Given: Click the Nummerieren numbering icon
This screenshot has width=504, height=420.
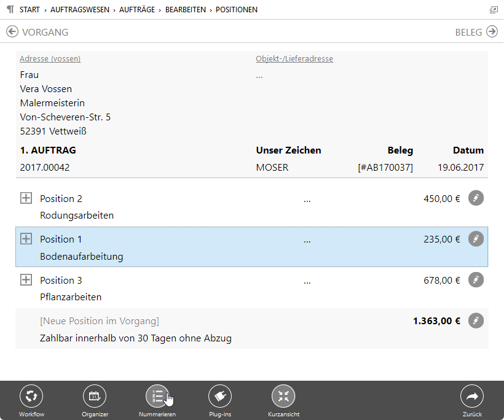Looking at the screenshot, I should coord(157,397).
